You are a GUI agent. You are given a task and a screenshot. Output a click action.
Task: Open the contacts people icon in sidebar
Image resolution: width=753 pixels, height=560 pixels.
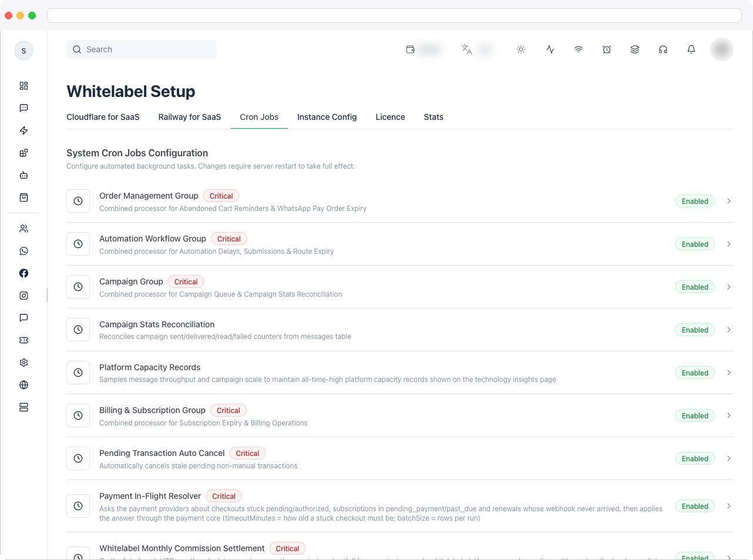pos(23,229)
